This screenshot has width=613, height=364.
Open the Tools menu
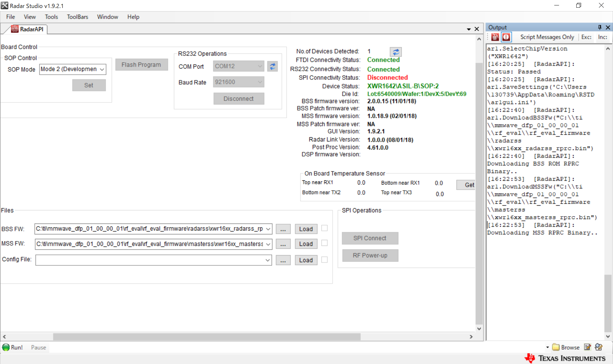pos(51,17)
